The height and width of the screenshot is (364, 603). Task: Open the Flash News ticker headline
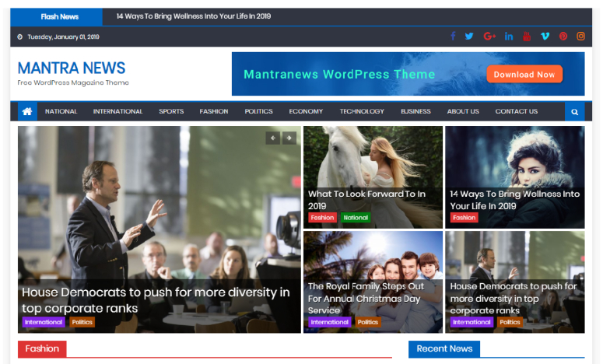pos(194,16)
